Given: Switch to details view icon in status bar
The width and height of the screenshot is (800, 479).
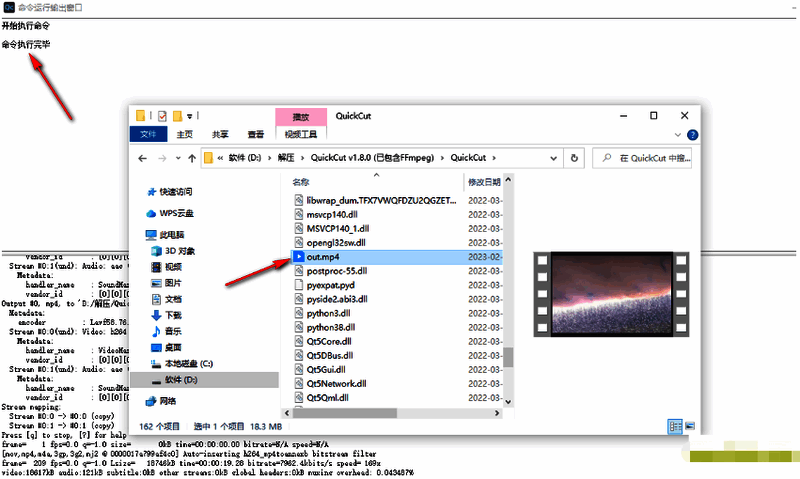Looking at the screenshot, I should (674, 426).
